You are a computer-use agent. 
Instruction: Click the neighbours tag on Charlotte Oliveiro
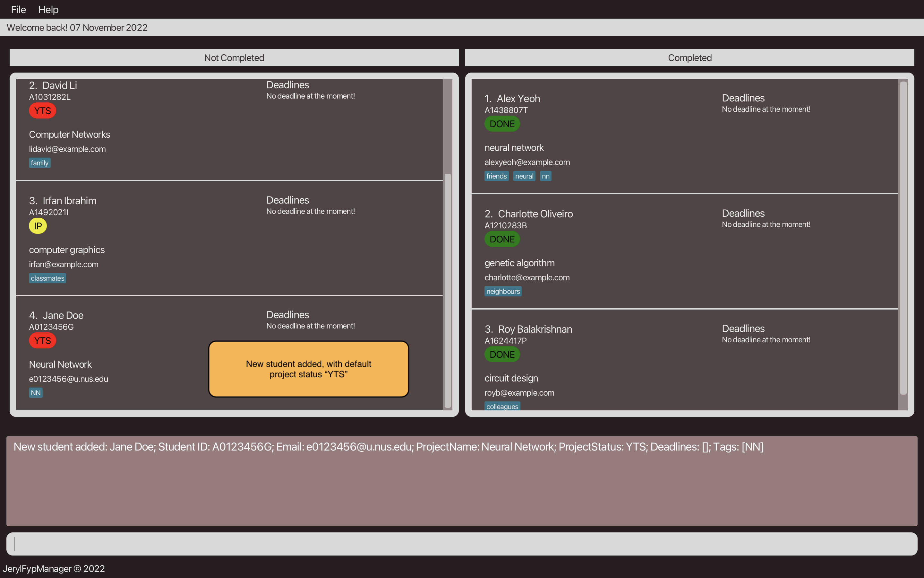click(x=503, y=291)
